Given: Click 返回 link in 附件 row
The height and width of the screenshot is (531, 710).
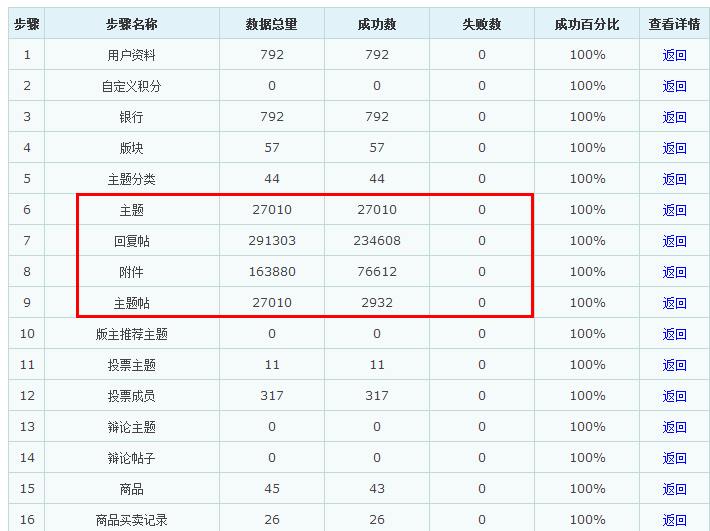Looking at the screenshot, I should tap(674, 272).
